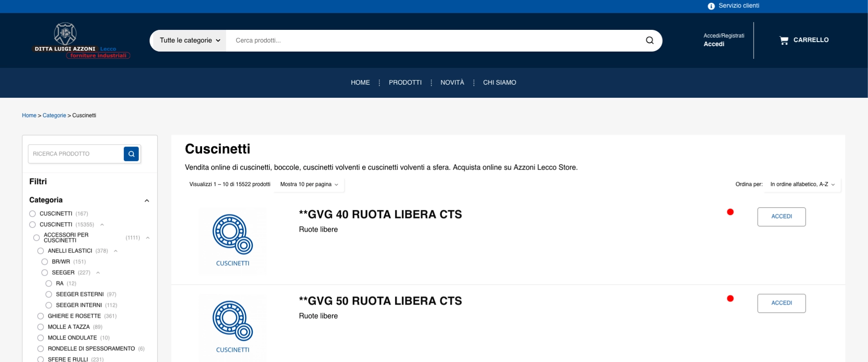Select the BR/WR radio option
The height and width of the screenshot is (362, 868).
tap(45, 262)
